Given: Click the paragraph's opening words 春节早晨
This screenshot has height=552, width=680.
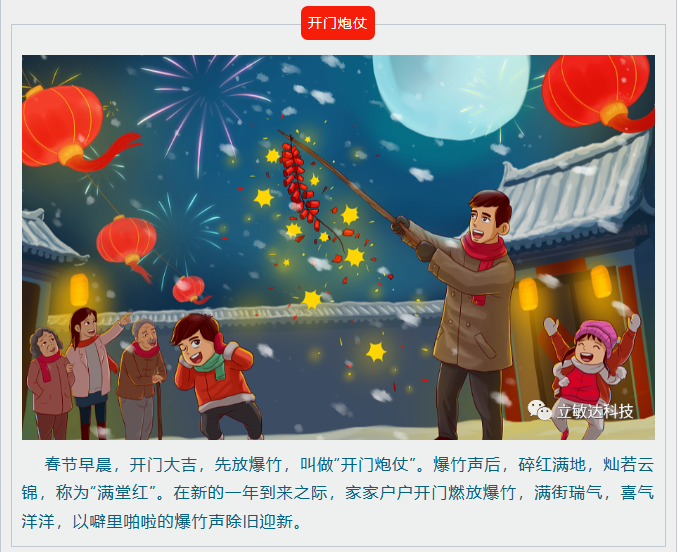Looking at the screenshot, I should pos(78,465).
